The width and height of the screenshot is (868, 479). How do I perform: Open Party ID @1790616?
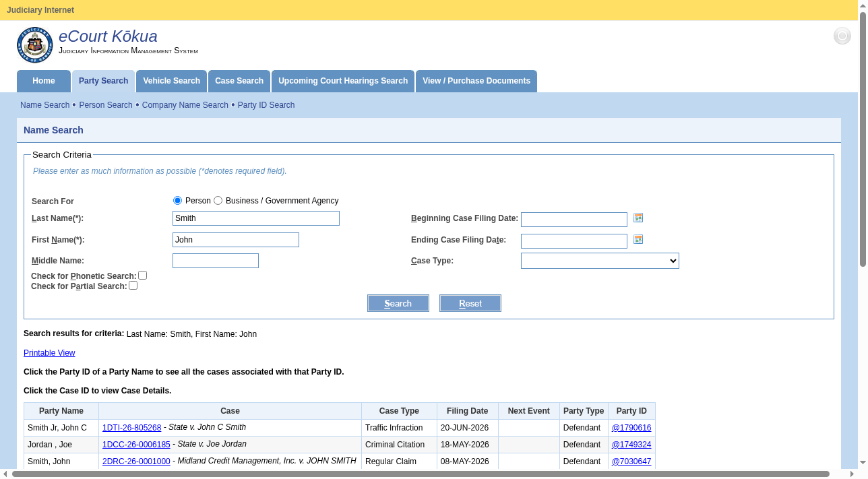pyautogui.click(x=631, y=428)
